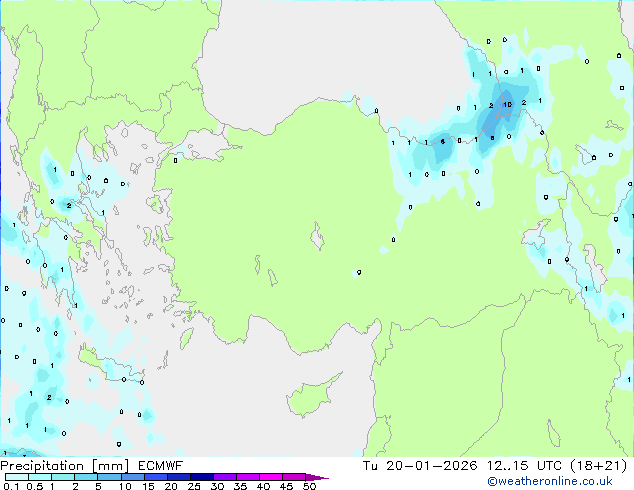Click the 30–35 mm purple legend swatch
The width and height of the screenshot is (634, 490).
click(x=224, y=477)
